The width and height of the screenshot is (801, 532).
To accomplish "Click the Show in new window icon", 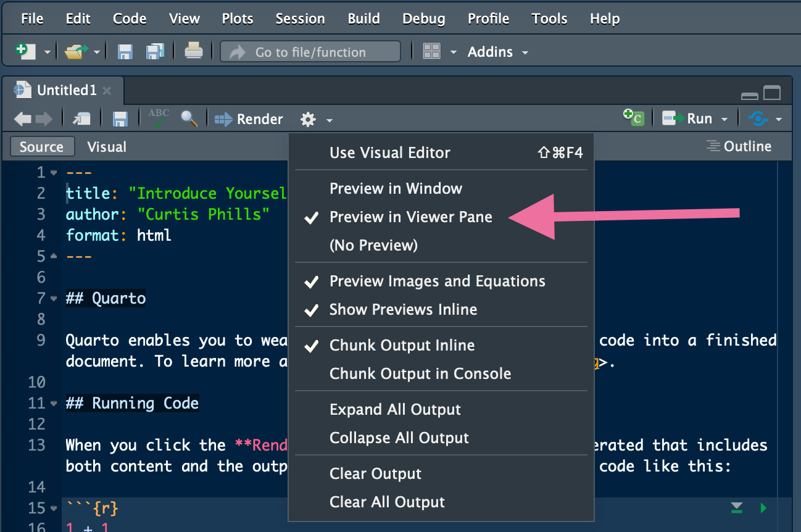I will coord(81,118).
